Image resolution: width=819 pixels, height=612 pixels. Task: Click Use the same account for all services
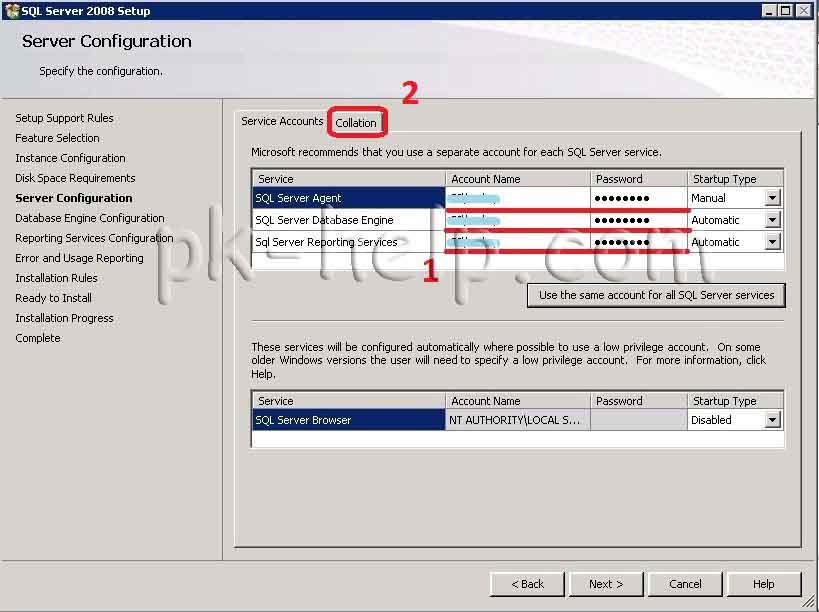pos(656,296)
